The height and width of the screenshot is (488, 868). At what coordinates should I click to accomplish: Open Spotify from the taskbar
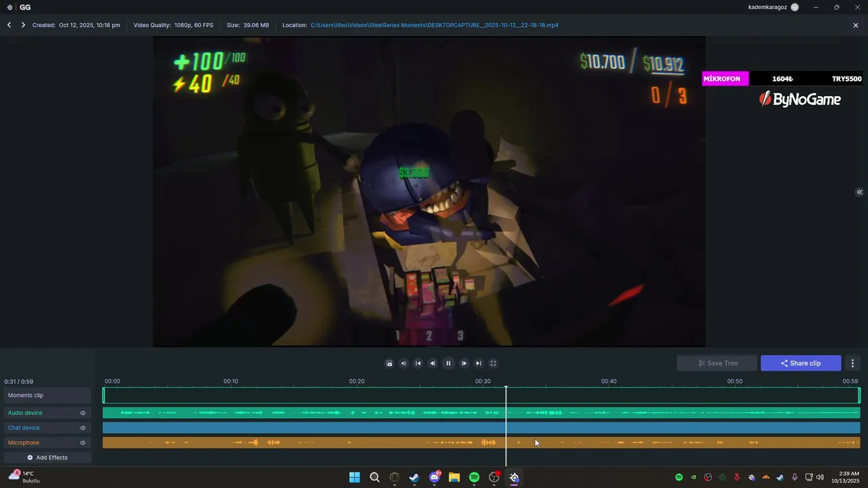(474, 477)
